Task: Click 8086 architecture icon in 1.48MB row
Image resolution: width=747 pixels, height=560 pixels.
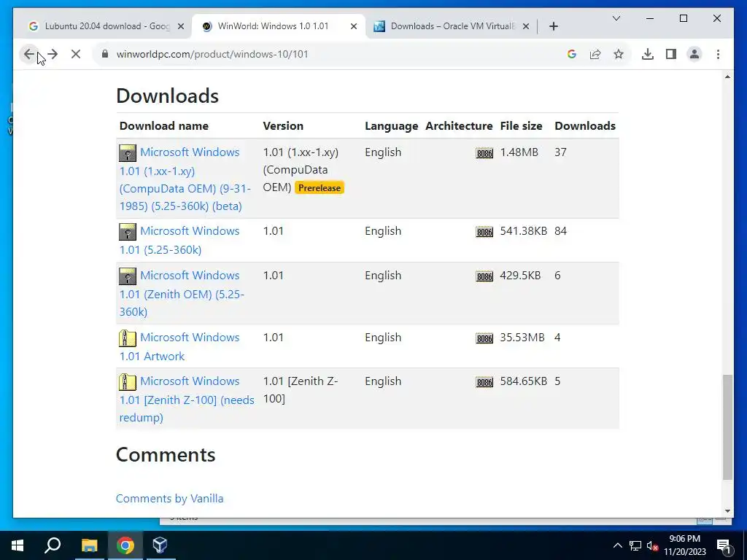Action: pyautogui.click(x=484, y=153)
